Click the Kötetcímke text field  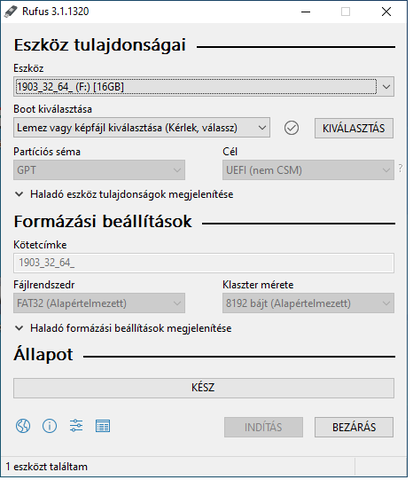coord(204,263)
